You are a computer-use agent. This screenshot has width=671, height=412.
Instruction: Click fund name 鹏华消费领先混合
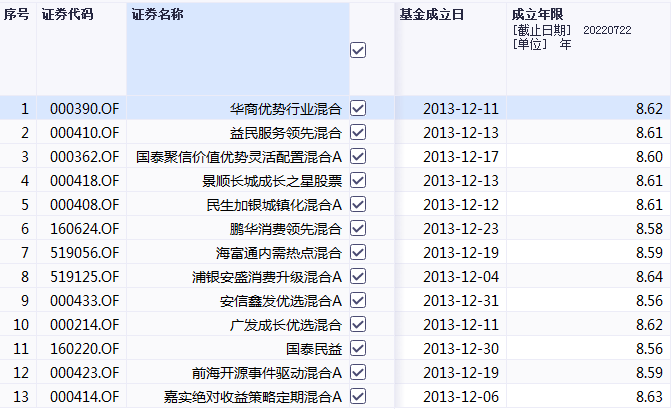pyautogui.click(x=286, y=228)
